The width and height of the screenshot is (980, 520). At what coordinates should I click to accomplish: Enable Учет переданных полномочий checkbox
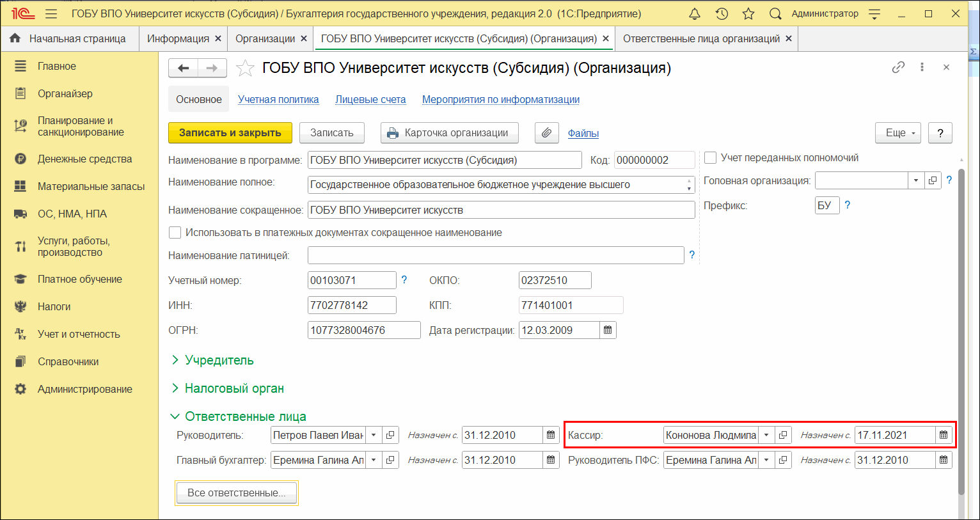pyautogui.click(x=710, y=157)
